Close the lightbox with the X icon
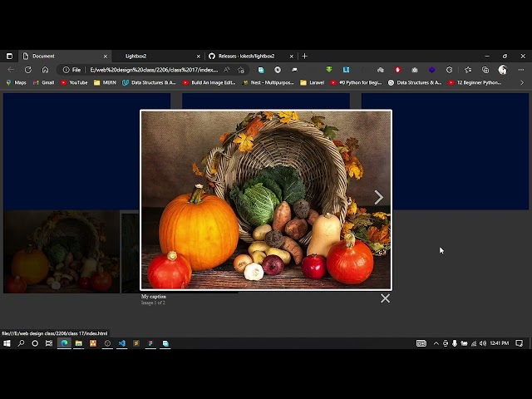The image size is (532, 399). pos(385,298)
